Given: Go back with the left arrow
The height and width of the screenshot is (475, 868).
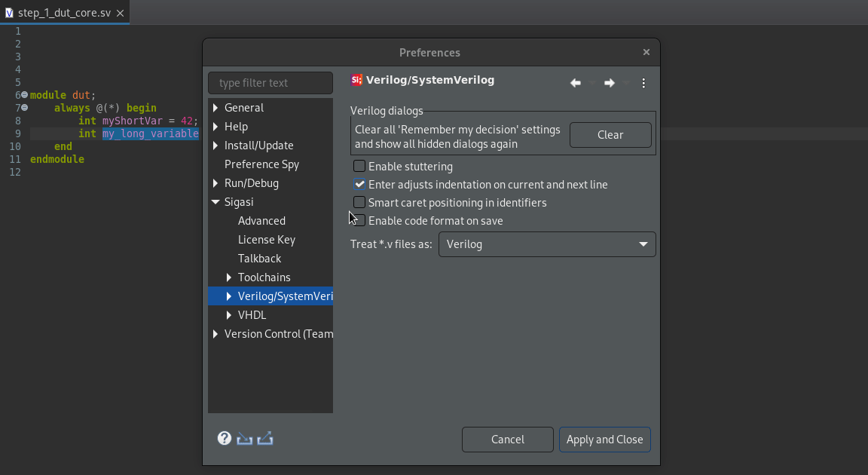Looking at the screenshot, I should pyautogui.click(x=576, y=83).
